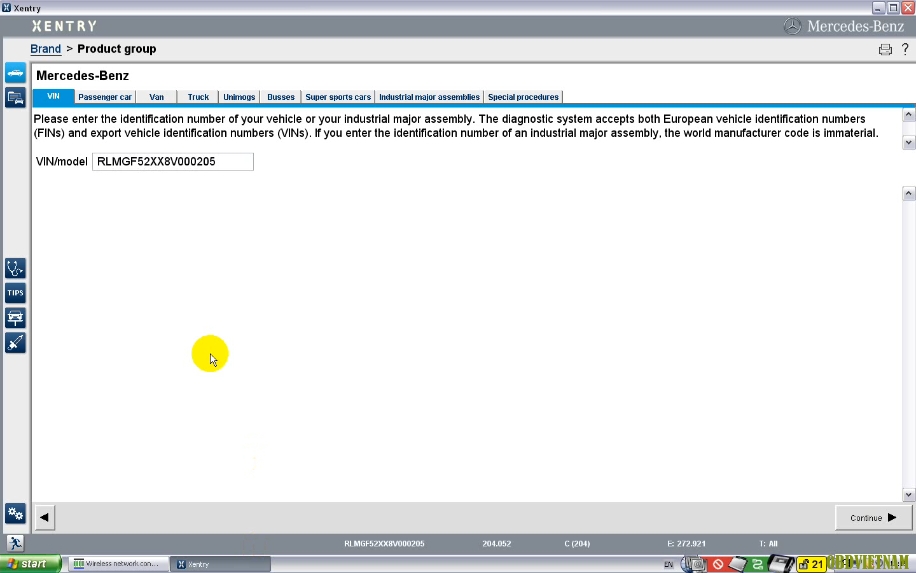Select the Busses tab

[281, 97]
